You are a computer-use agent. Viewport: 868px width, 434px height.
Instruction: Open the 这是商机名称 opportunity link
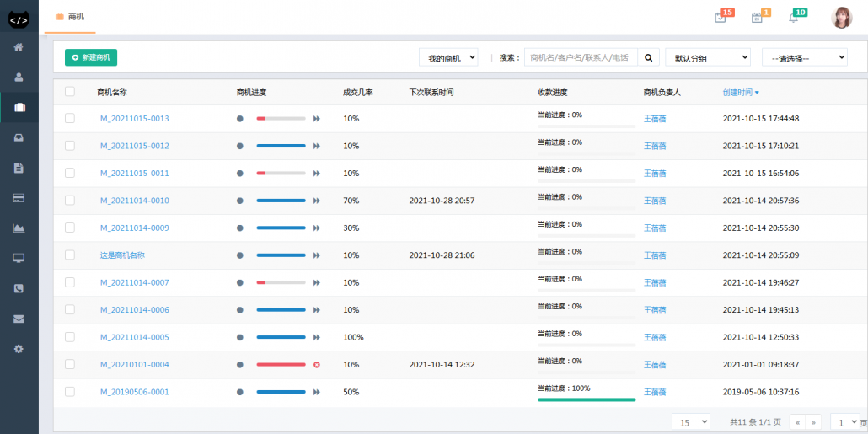point(122,255)
